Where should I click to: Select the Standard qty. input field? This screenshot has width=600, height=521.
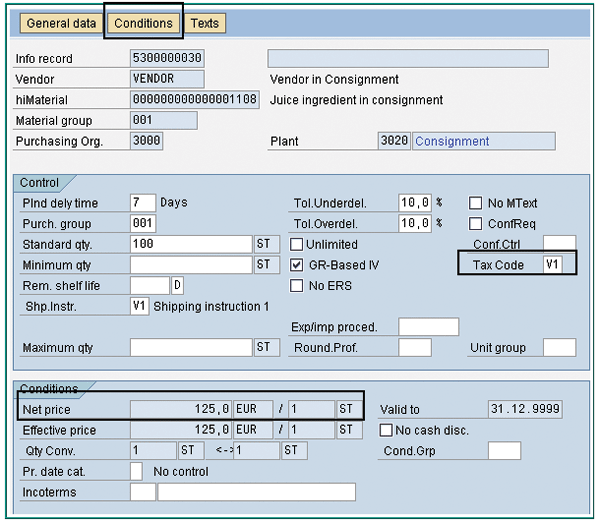coord(190,244)
